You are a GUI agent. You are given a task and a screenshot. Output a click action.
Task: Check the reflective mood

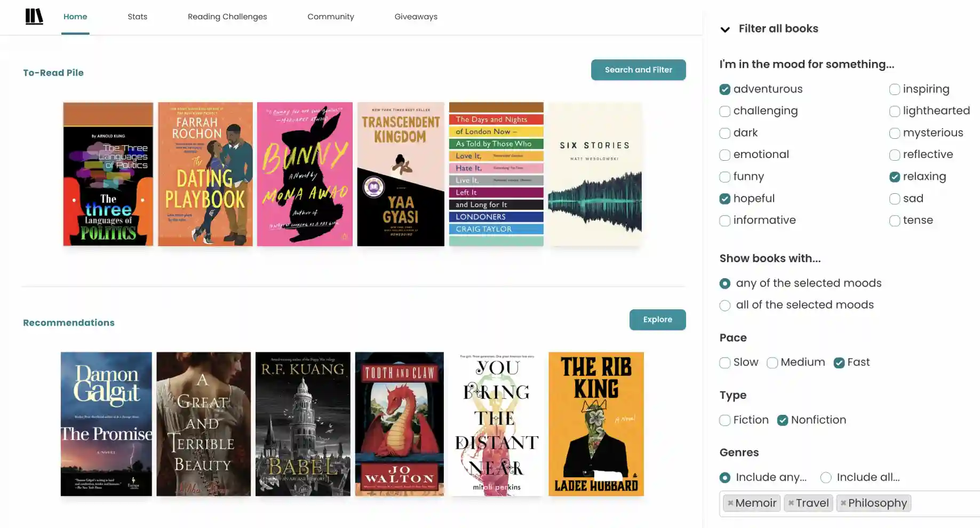click(895, 155)
